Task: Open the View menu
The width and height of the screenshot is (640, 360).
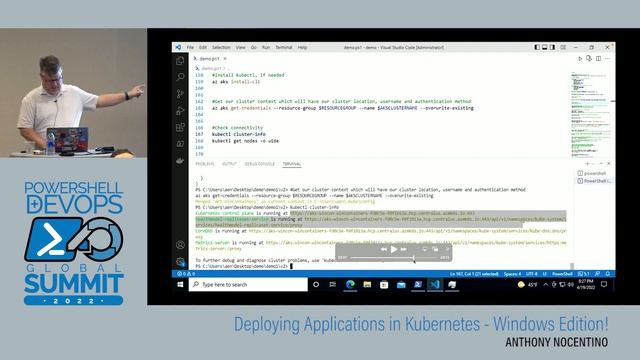Action: pyautogui.click(x=240, y=47)
